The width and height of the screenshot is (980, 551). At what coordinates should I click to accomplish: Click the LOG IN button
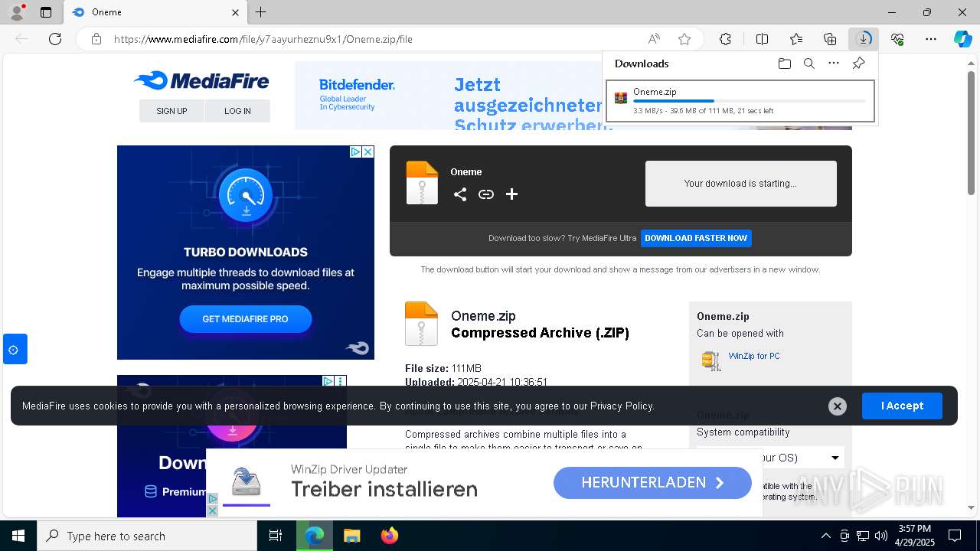tap(237, 111)
